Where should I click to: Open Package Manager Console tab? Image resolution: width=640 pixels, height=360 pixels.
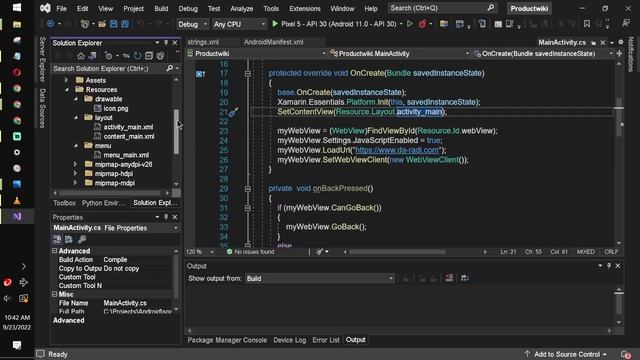click(x=227, y=340)
